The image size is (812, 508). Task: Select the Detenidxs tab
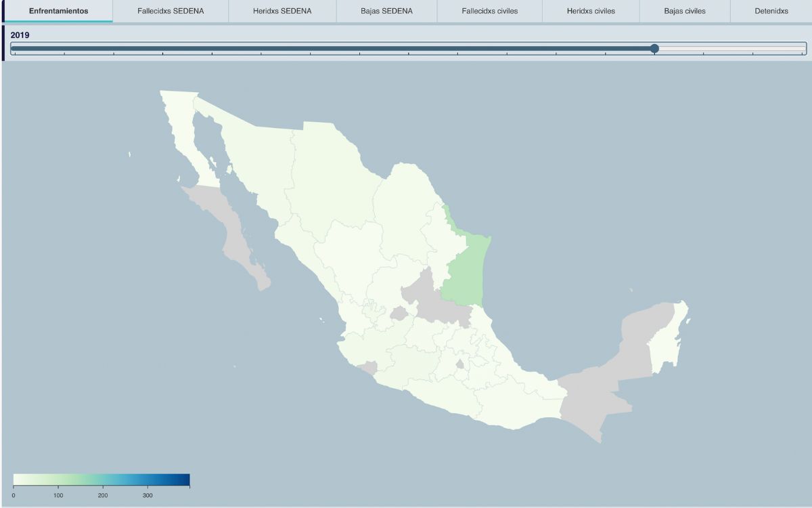(x=771, y=11)
